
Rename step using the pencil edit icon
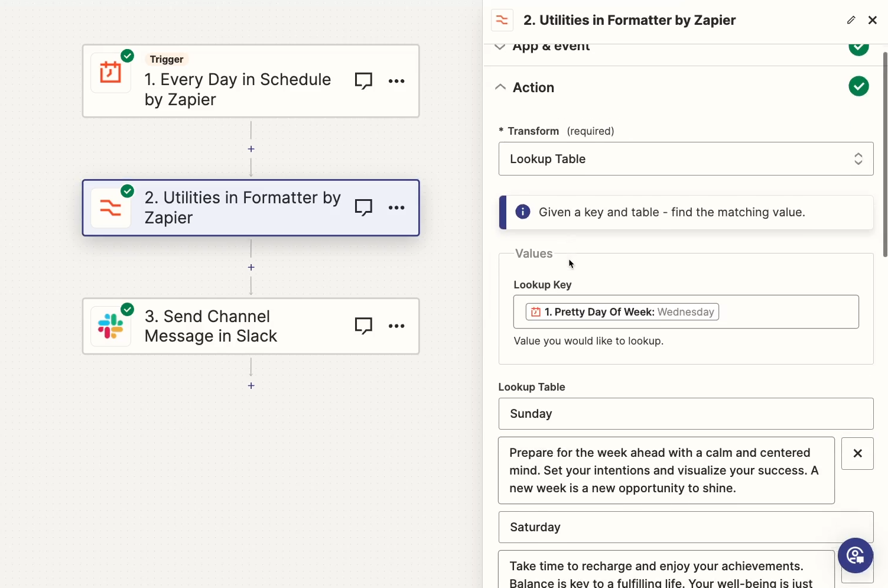(x=851, y=20)
